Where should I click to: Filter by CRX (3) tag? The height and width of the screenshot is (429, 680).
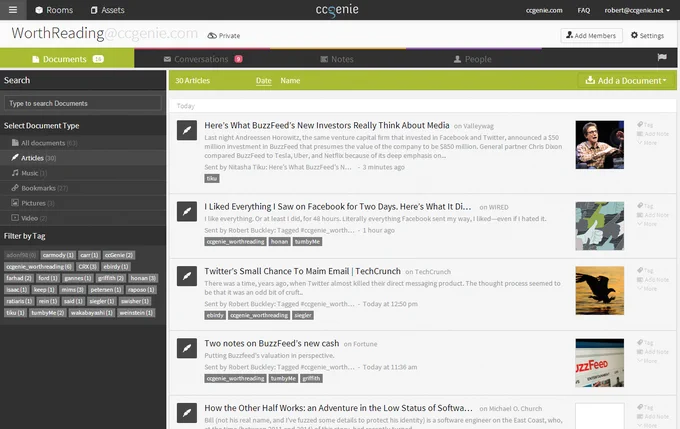pyautogui.click(x=87, y=267)
